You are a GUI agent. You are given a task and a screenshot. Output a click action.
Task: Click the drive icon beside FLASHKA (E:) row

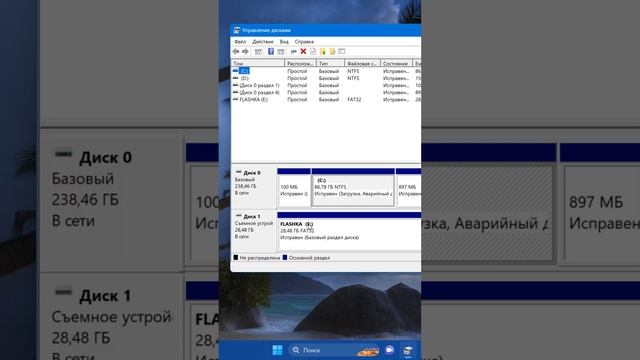(x=236, y=99)
